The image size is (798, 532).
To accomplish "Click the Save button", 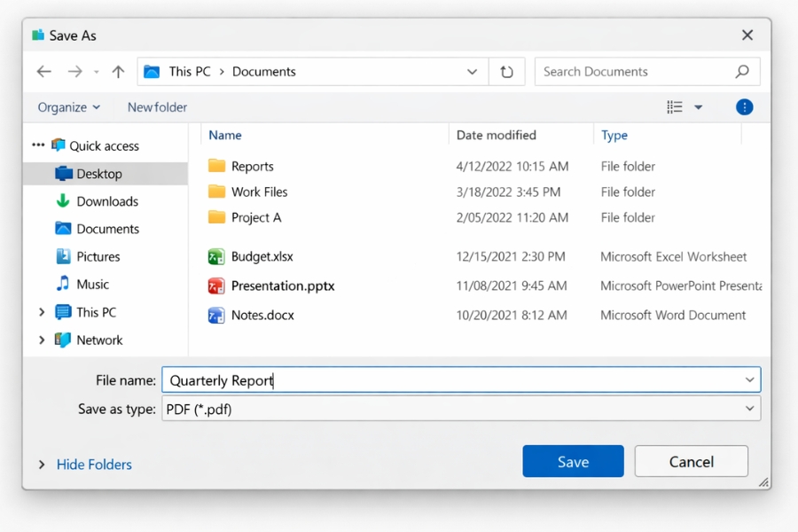I will pyautogui.click(x=573, y=461).
